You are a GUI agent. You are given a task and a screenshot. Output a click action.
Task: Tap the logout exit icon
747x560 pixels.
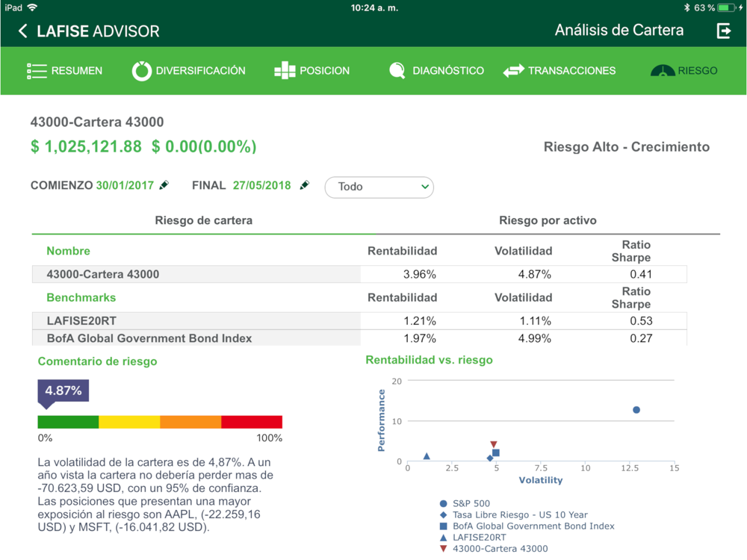(x=724, y=31)
